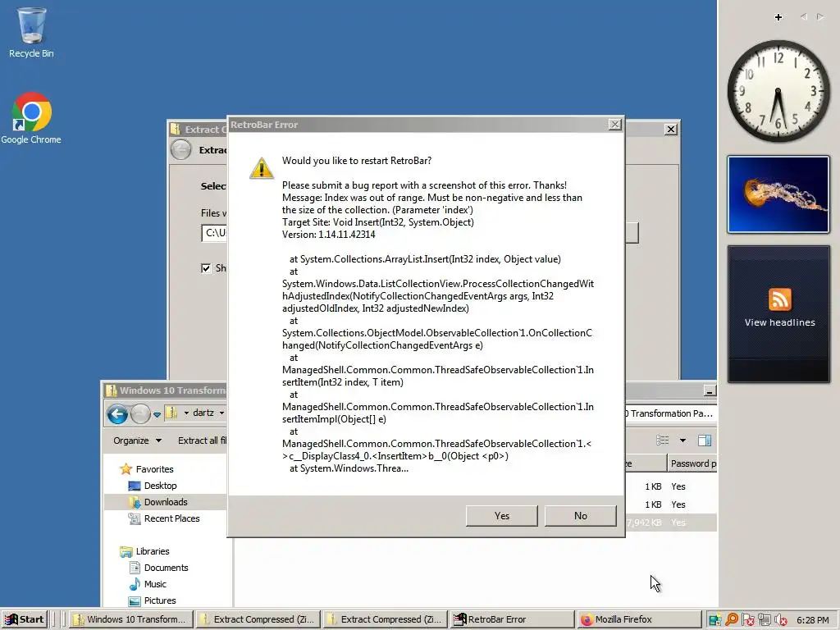Click the change view icon in Explorer

(662, 441)
